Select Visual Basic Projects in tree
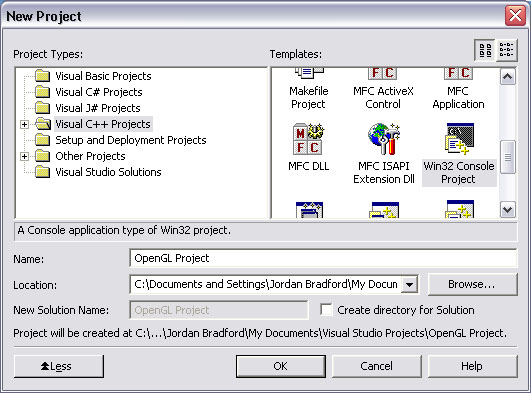Image resolution: width=531 pixels, height=393 pixels. click(x=103, y=76)
